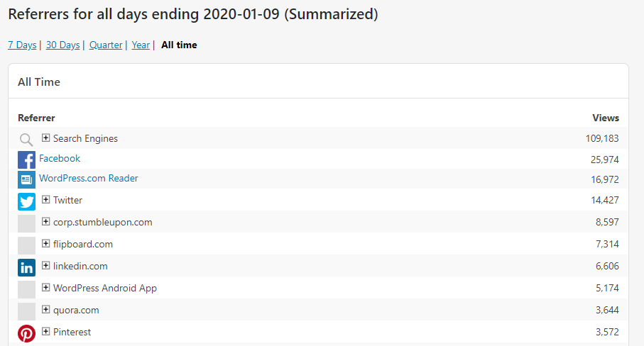Open the Year stats period
The height and width of the screenshot is (346, 644).
141,45
